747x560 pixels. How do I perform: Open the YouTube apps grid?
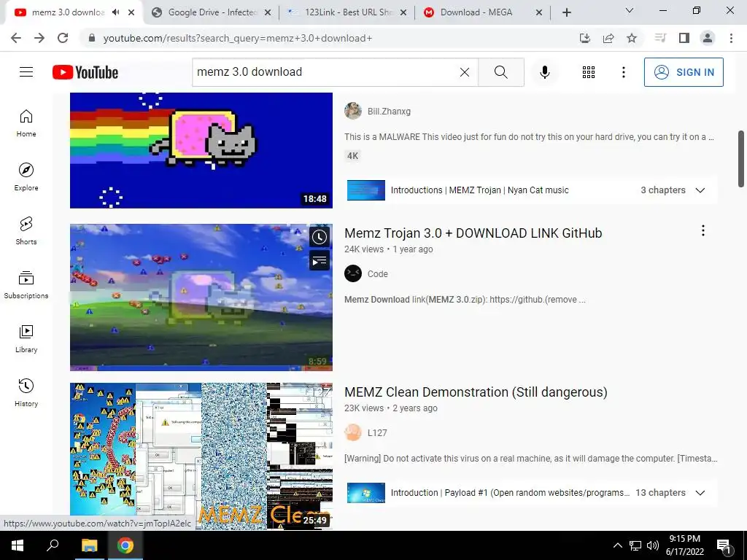click(x=589, y=72)
